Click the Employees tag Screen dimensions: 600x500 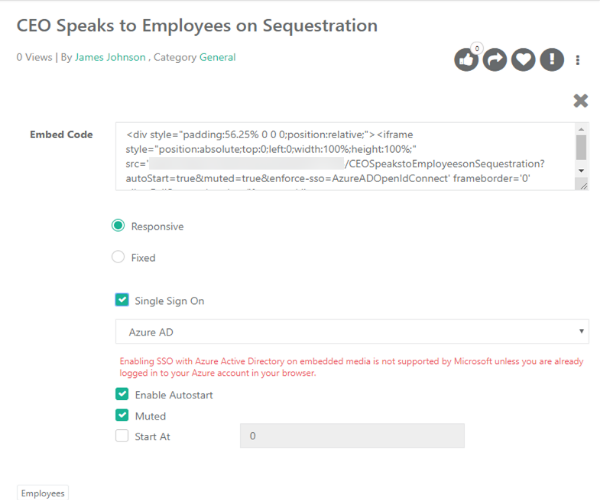click(x=43, y=493)
